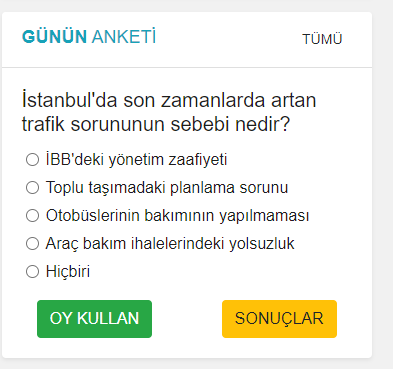Click the word ANKETİ in the header
Screen dimensions: 393x369
pyautogui.click(x=124, y=37)
